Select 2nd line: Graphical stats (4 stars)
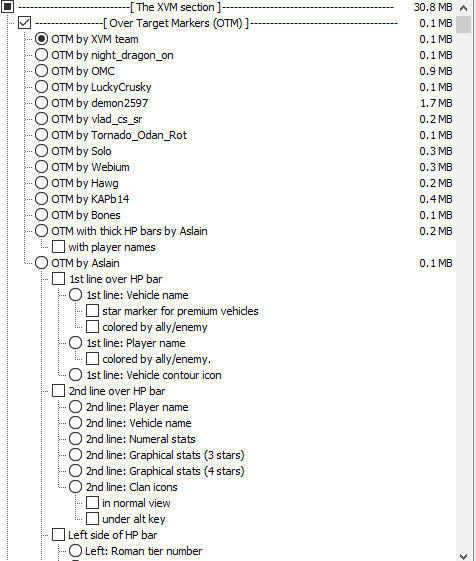 click(x=76, y=471)
